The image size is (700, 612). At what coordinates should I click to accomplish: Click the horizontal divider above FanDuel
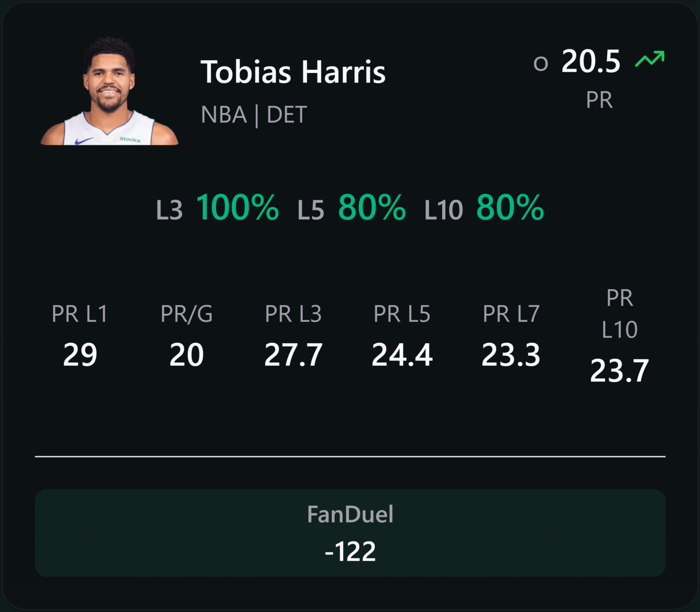coord(350,456)
